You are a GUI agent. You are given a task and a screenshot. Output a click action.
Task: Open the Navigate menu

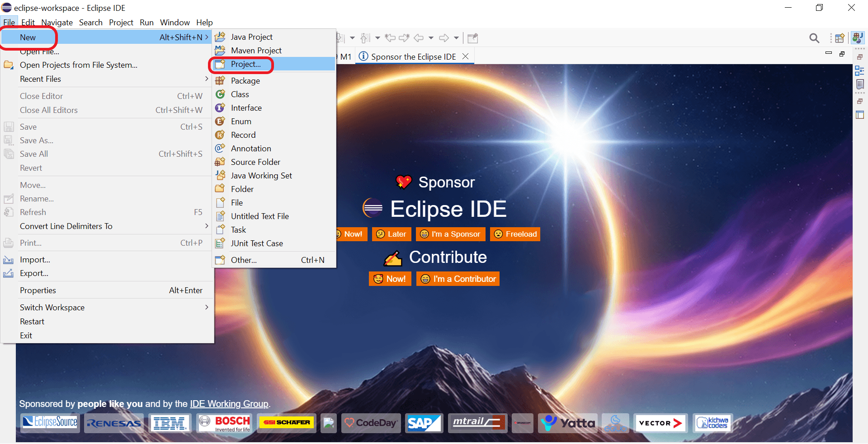[x=57, y=23]
